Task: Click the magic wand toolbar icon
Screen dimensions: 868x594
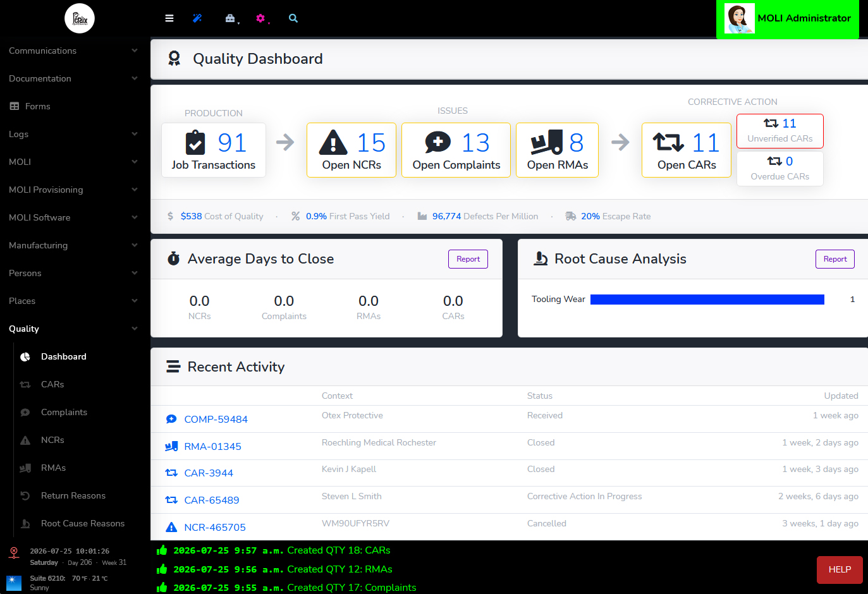Action: 197,18
